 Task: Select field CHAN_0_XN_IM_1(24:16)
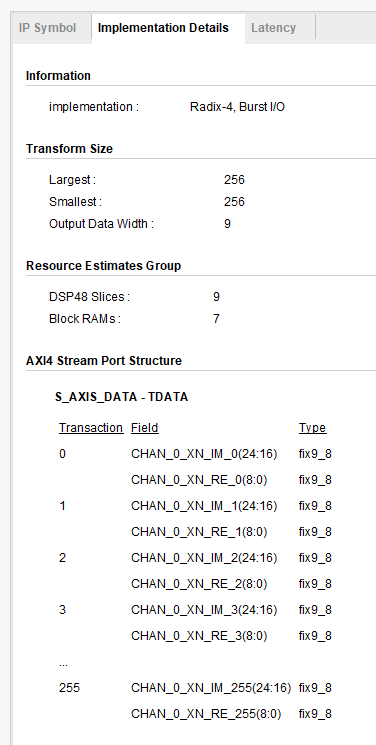point(204,506)
